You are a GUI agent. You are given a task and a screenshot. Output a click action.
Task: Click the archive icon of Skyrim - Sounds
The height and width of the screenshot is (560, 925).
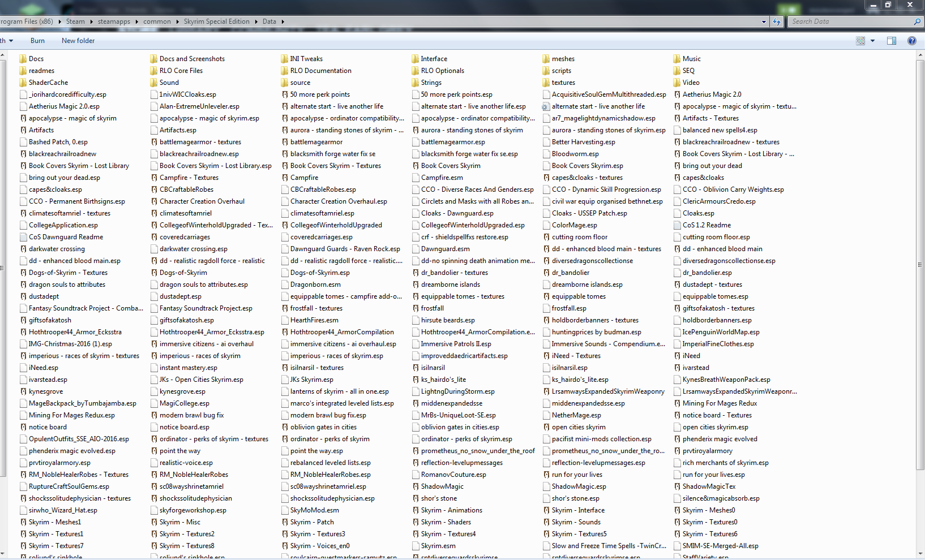546,522
